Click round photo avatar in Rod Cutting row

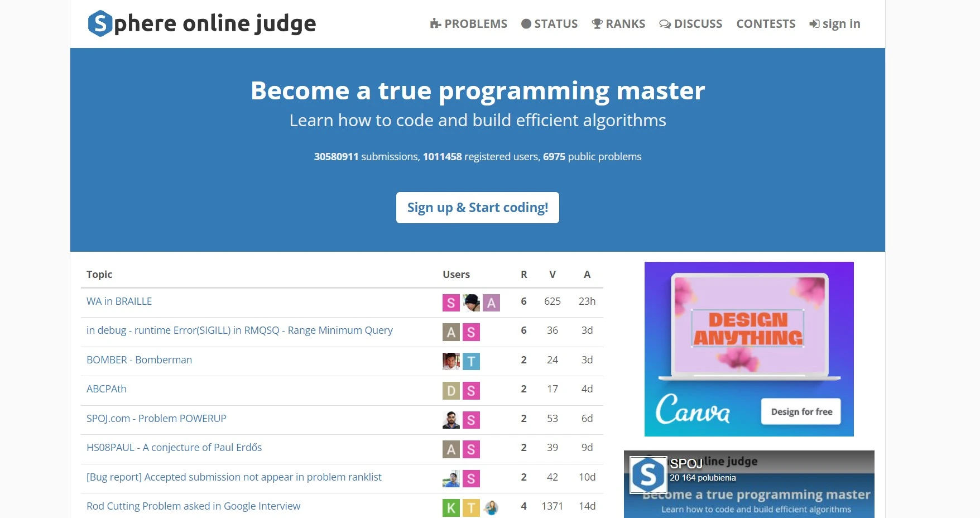tap(491, 508)
